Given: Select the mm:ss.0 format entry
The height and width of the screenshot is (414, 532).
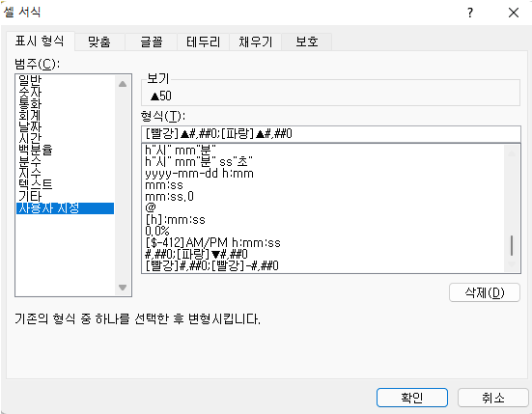Looking at the screenshot, I should click(x=324, y=196).
